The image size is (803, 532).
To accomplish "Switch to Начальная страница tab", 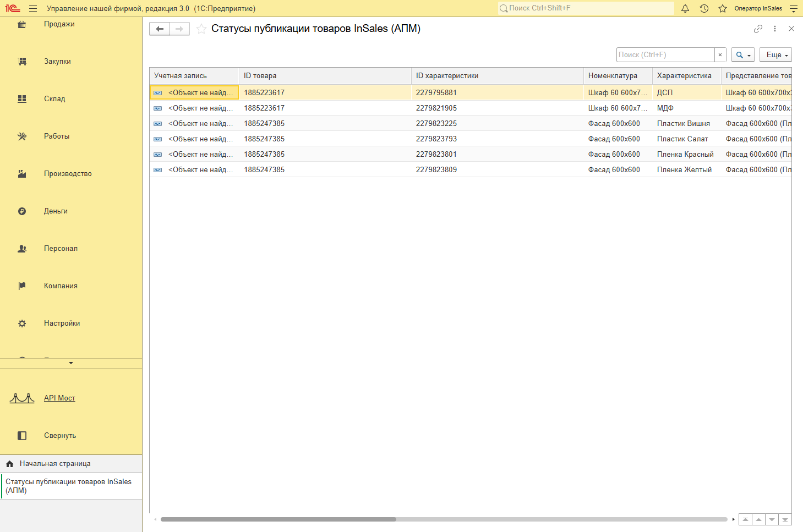I will (x=71, y=464).
